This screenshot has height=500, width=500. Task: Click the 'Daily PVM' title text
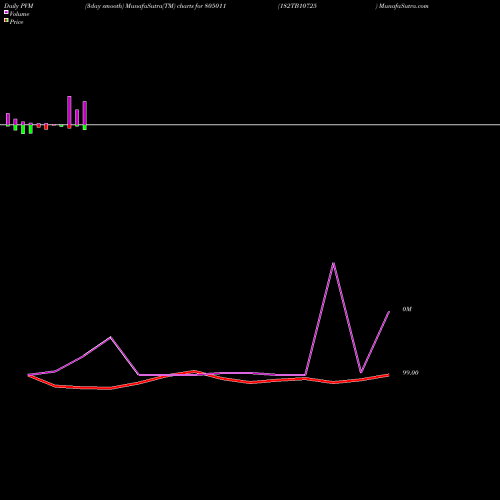19,6
